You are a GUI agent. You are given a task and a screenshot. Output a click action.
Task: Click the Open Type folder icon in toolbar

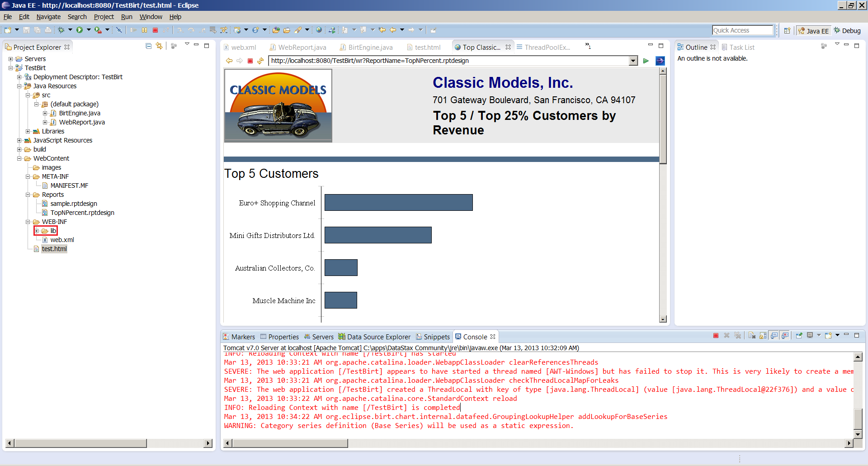tap(276, 30)
